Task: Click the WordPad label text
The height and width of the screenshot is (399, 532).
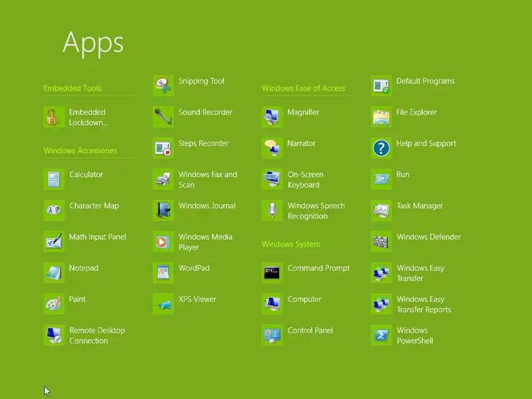Action: [x=194, y=268]
